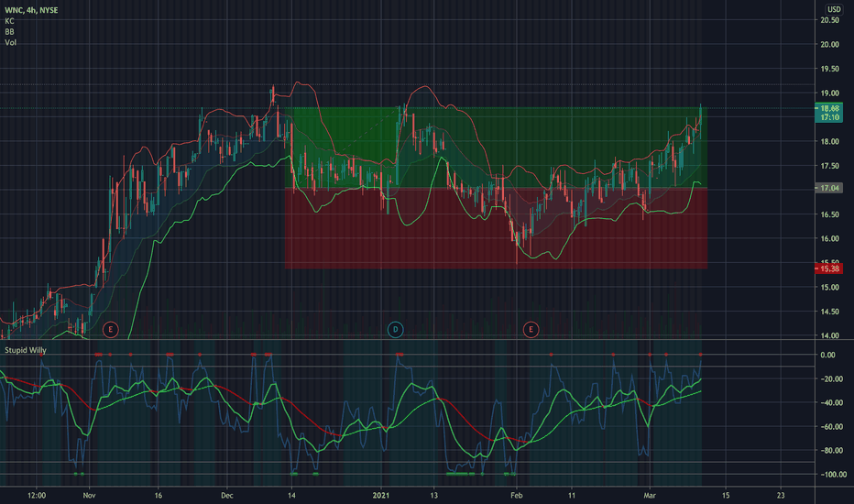
Task: Click the USD currency button
Action: point(834,9)
